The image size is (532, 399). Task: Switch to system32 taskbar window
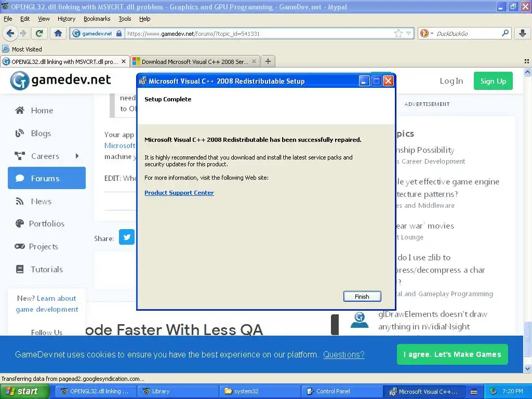coord(260,392)
